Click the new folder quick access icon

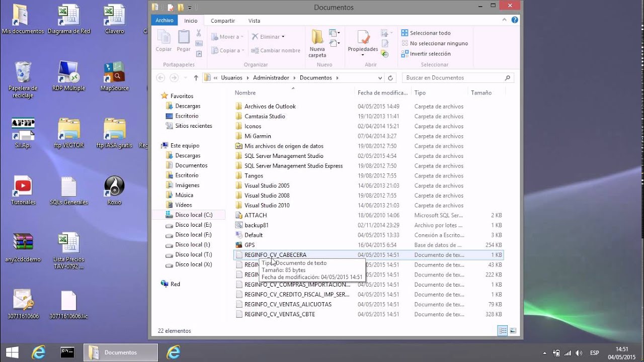pos(180,8)
